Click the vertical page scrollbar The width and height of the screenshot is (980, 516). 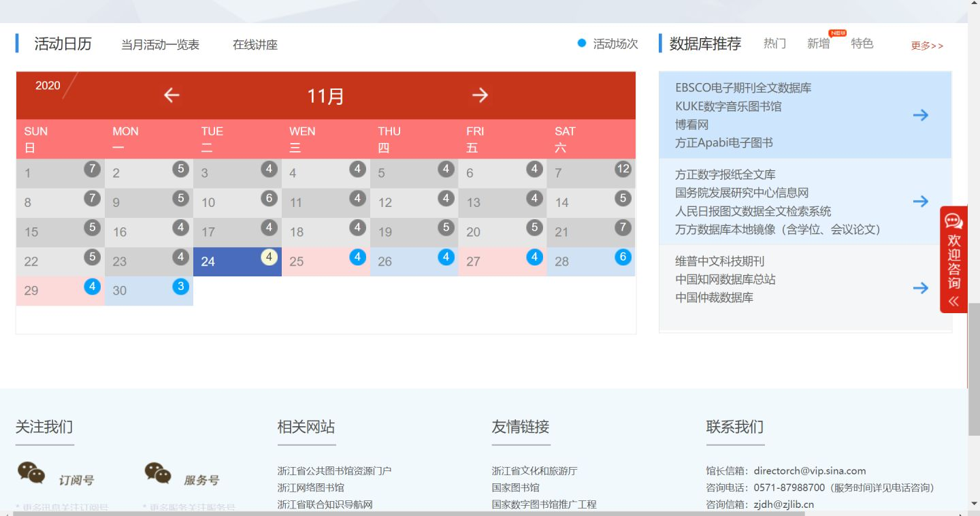click(974, 369)
